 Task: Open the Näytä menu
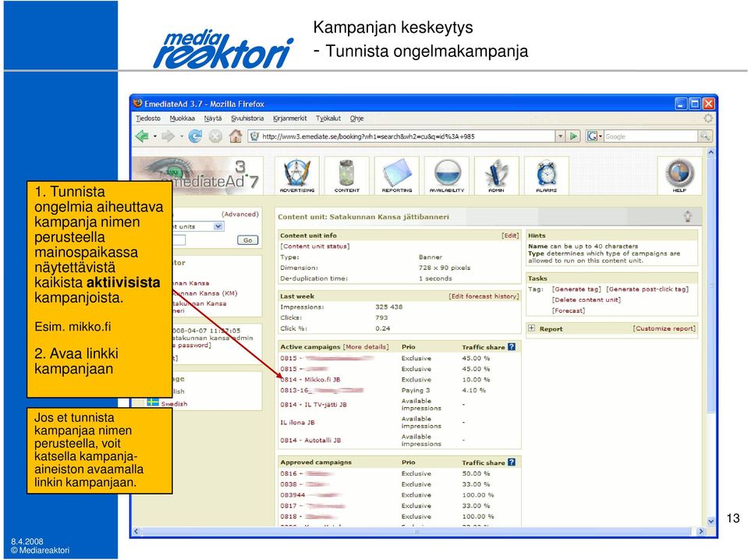213,119
